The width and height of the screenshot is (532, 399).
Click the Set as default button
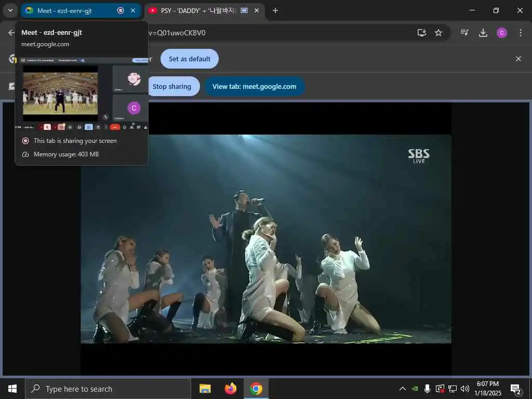(x=190, y=59)
